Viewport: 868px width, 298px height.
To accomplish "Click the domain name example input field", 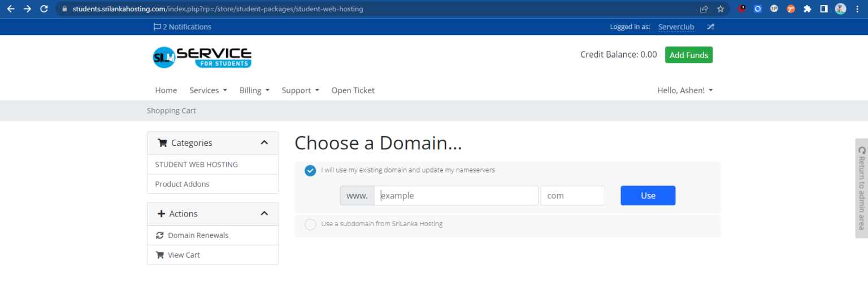I will (456, 196).
